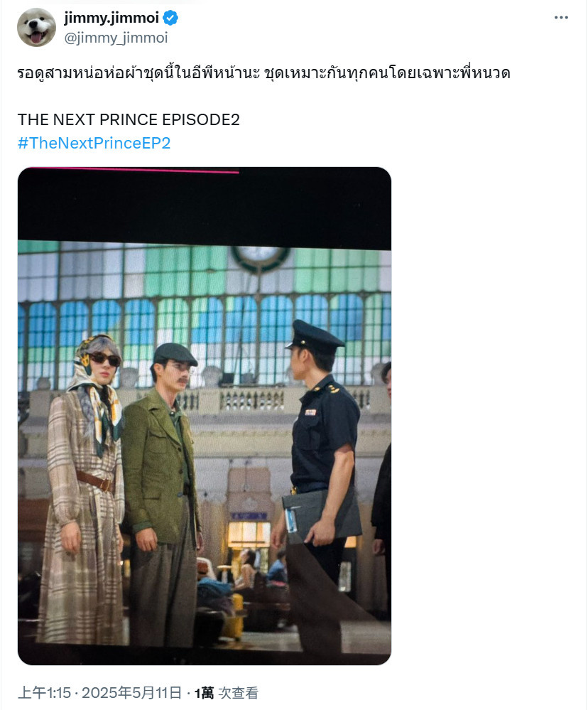This screenshot has height=710, width=588.
Task: Click the pink progress line above photo
Action: [x=134, y=171]
